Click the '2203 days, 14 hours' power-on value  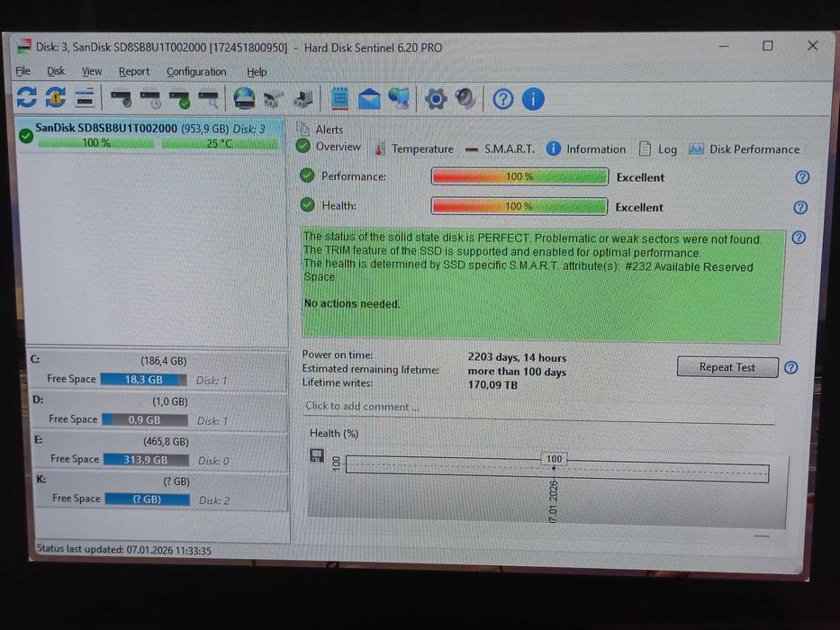pyautogui.click(x=517, y=357)
